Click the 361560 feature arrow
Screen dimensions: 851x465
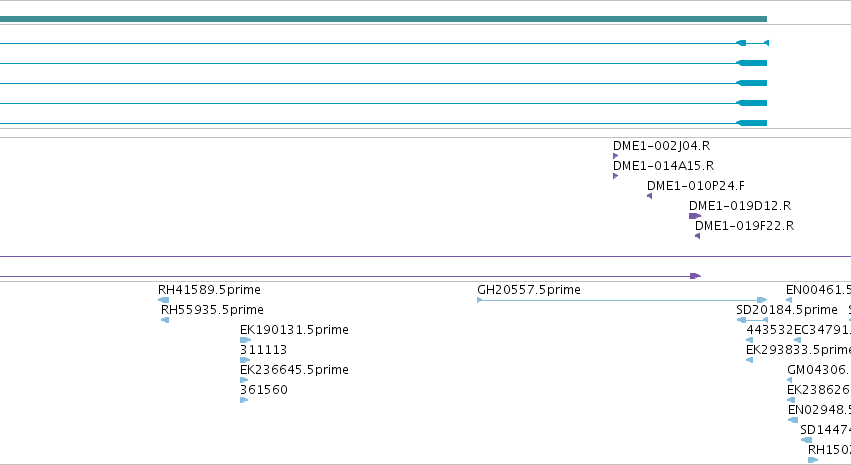tap(244, 400)
